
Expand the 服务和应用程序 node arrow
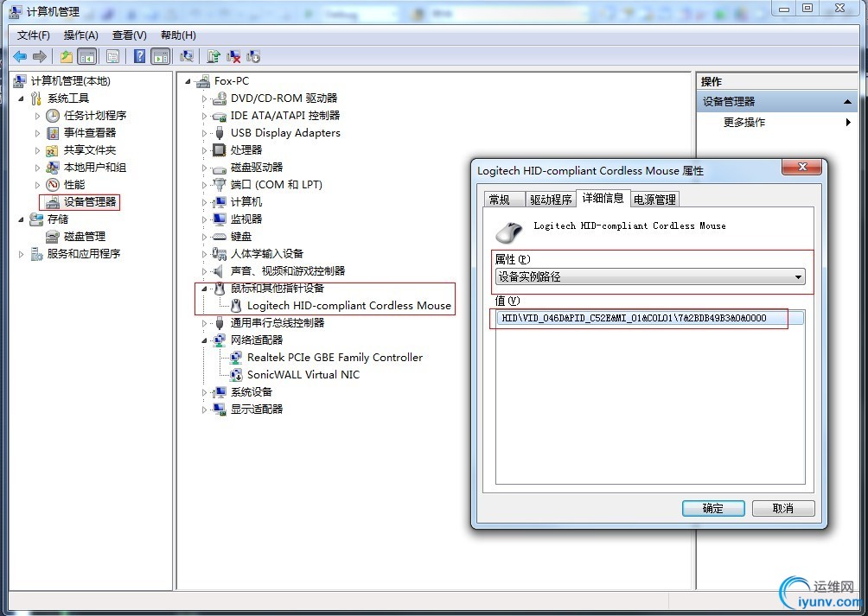coord(21,254)
